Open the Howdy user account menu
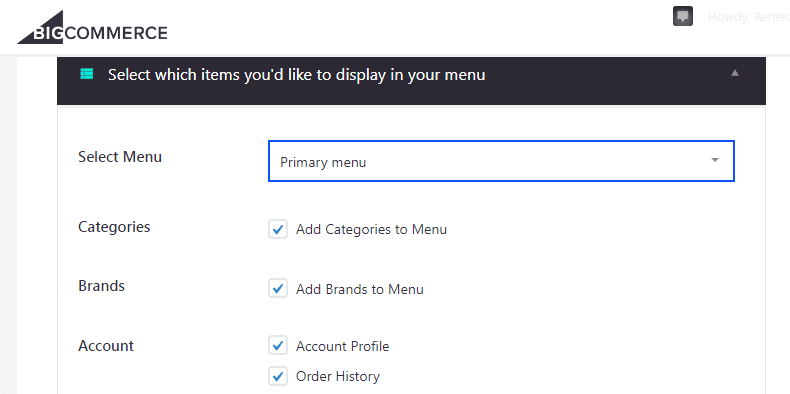This screenshot has width=790, height=394. pos(749,17)
